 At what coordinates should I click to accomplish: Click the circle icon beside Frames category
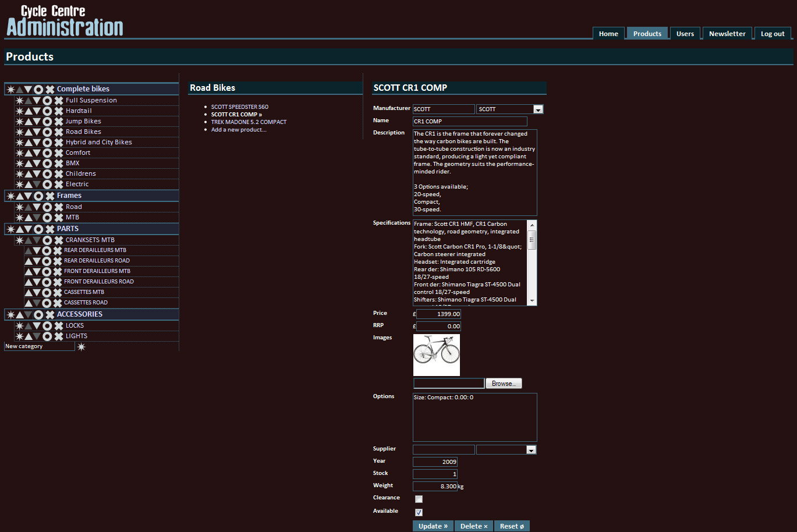(38, 196)
